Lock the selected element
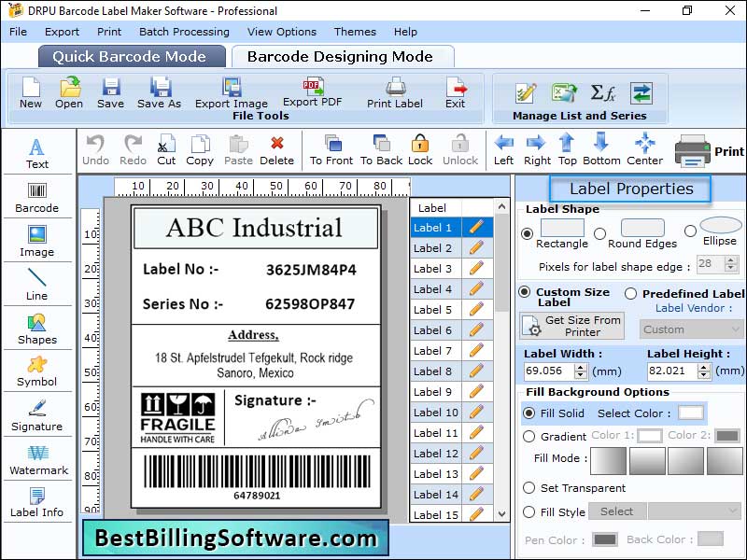Viewport: 747px width, 560px height. (420, 149)
